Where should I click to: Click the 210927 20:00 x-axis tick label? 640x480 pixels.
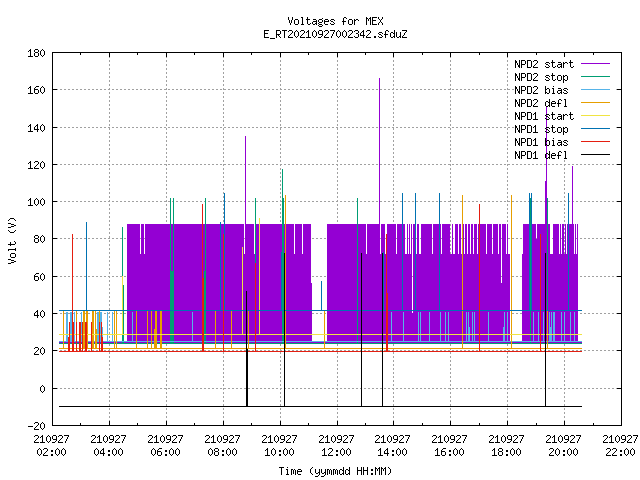click(x=563, y=445)
